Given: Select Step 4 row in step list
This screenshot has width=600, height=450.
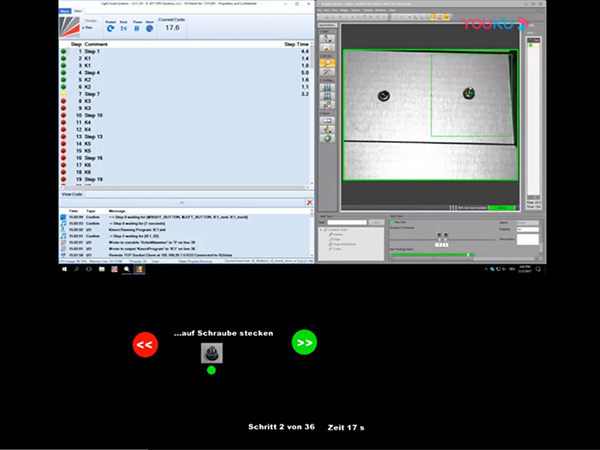Looking at the screenshot, I should [90, 72].
